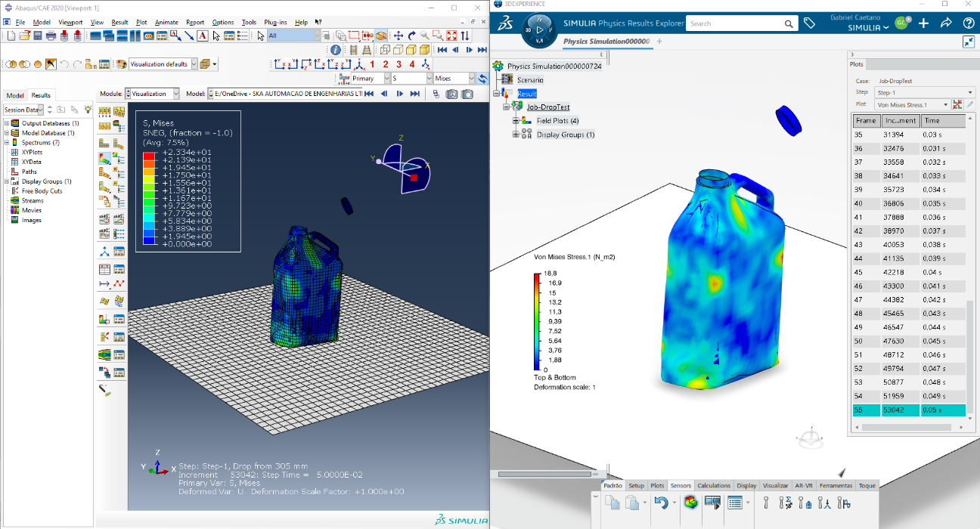The height and width of the screenshot is (529, 980).
Task: Click the 3DEXPERIENCE collapse-window arrows icon
Action: (x=969, y=42)
